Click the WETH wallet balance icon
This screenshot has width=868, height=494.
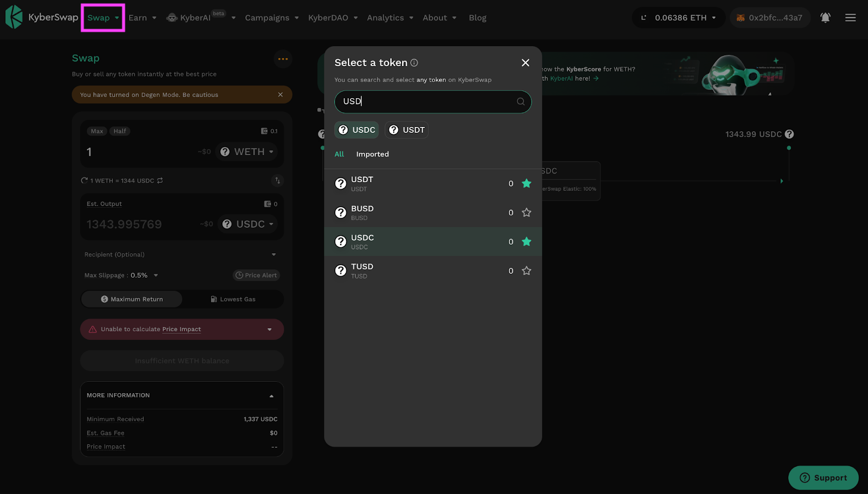pyautogui.click(x=264, y=131)
